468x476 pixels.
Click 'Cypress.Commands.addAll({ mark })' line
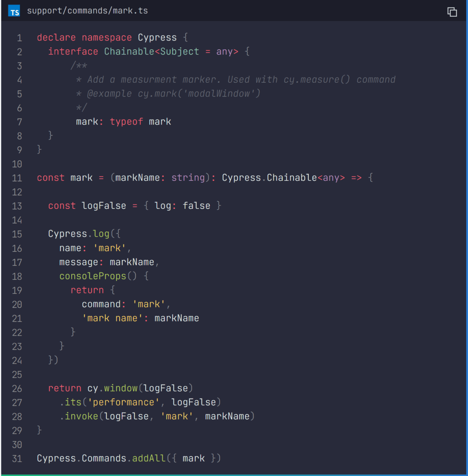tap(129, 458)
